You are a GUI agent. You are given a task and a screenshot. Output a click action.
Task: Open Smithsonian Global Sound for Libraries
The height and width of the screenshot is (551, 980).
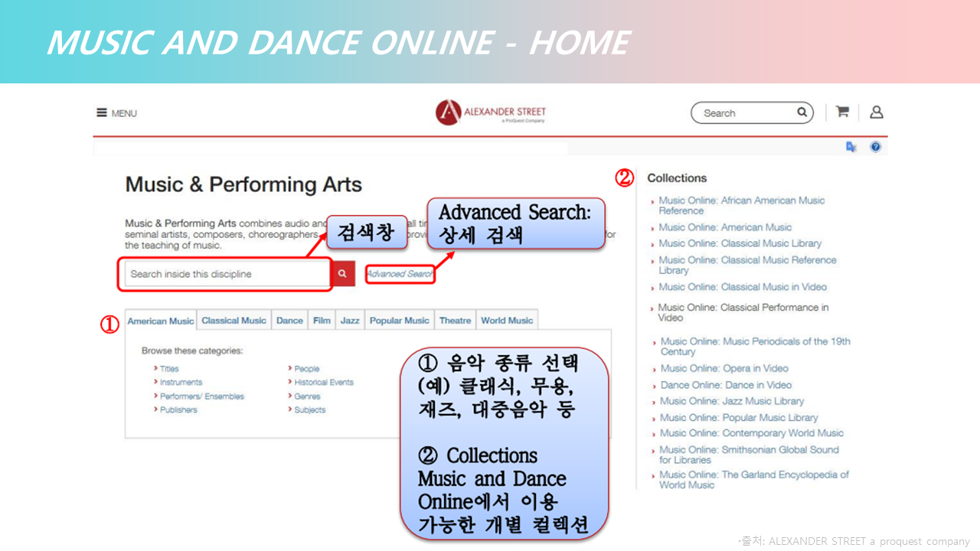[749, 455]
